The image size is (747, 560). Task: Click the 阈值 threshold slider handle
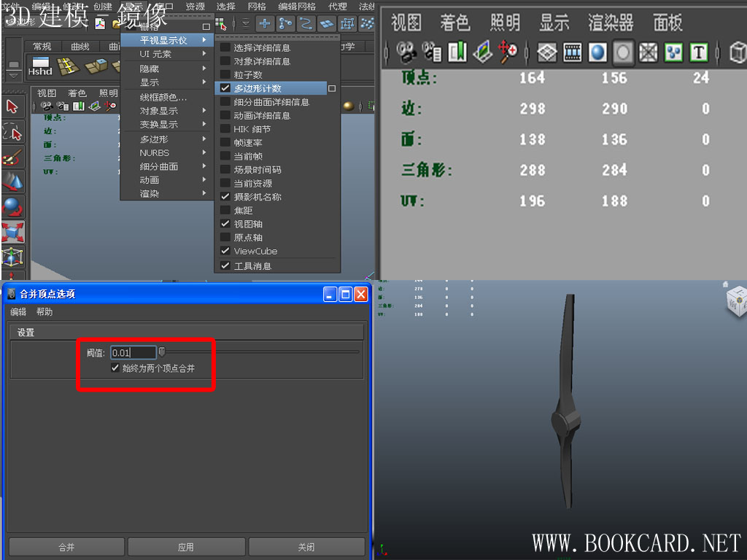pyautogui.click(x=162, y=352)
